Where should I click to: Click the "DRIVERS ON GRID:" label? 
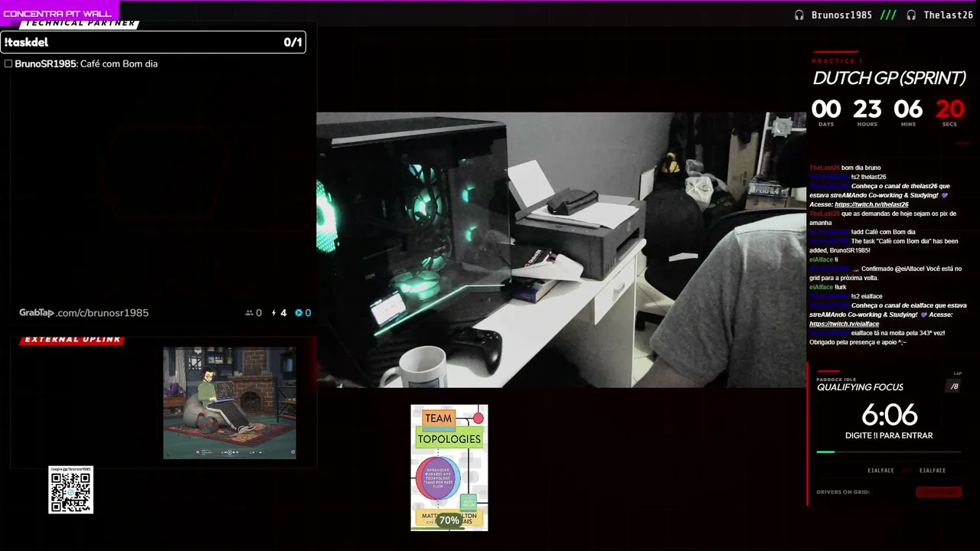click(x=843, y=492)
